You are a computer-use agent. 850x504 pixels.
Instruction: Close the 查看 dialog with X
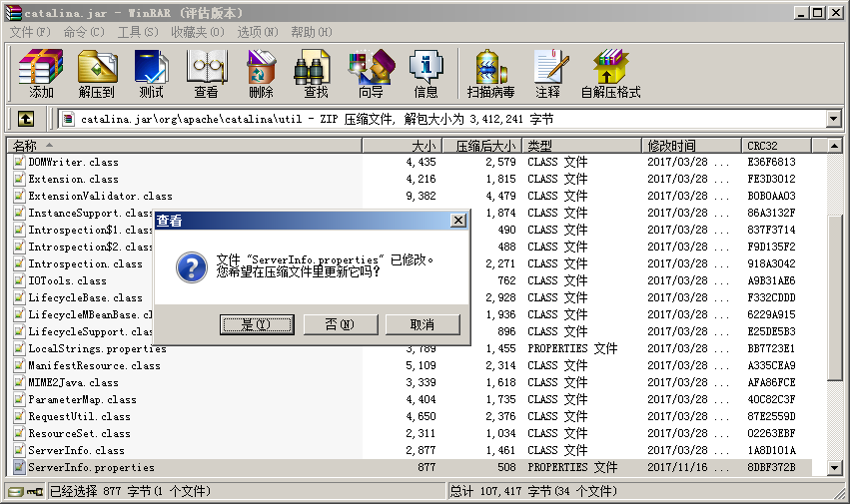[458, 220]
